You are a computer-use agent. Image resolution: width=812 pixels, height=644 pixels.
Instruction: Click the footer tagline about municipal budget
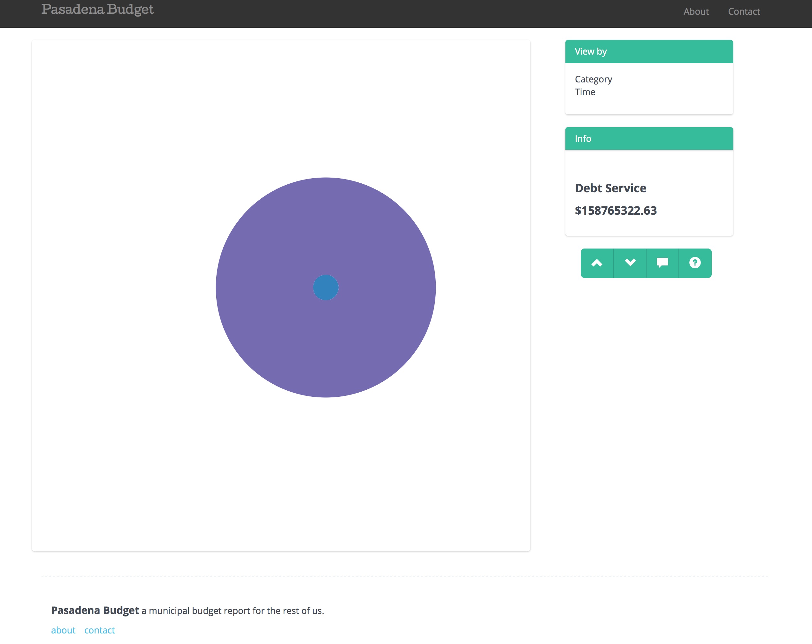(x=232, y=610)
